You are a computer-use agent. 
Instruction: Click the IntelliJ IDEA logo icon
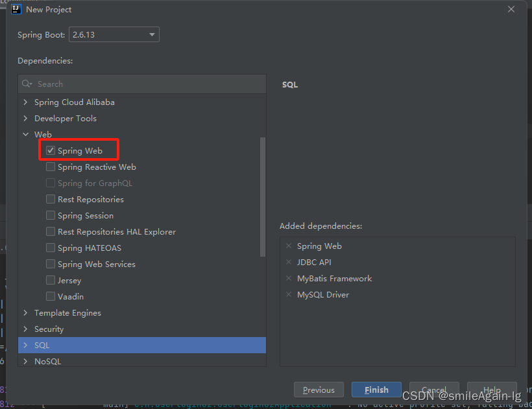(16, 9)
